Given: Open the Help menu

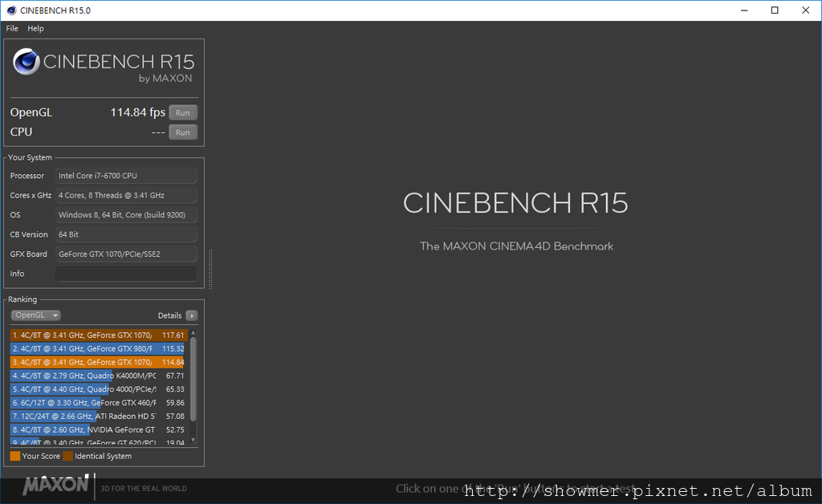Looking at the screenshot, I should pyautogui.click(x=35, y=28).
